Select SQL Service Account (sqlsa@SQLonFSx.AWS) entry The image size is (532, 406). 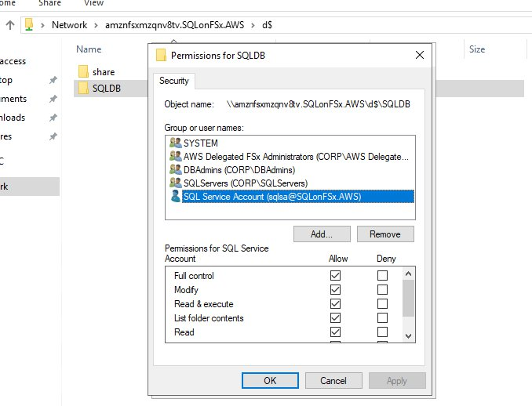[298, 197]
